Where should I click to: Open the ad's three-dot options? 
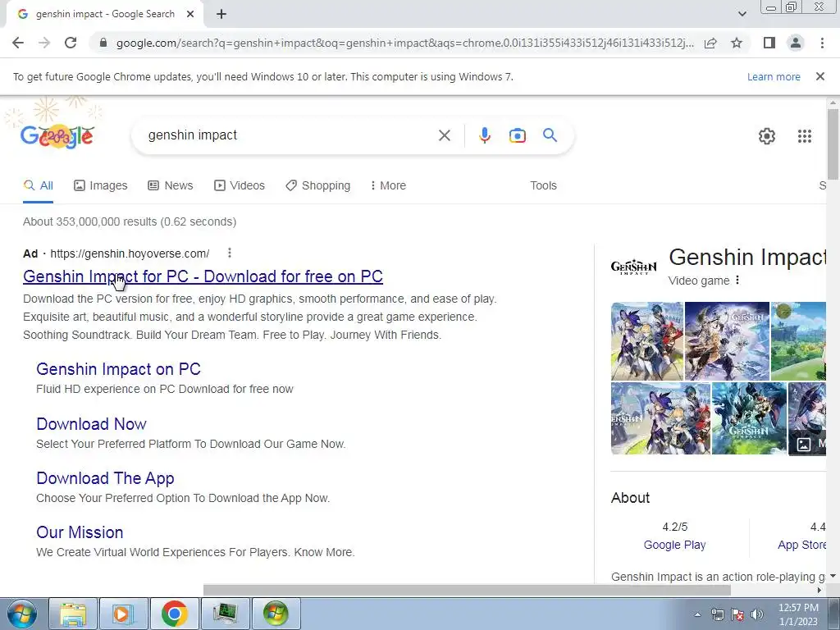[x=230, y=253]
